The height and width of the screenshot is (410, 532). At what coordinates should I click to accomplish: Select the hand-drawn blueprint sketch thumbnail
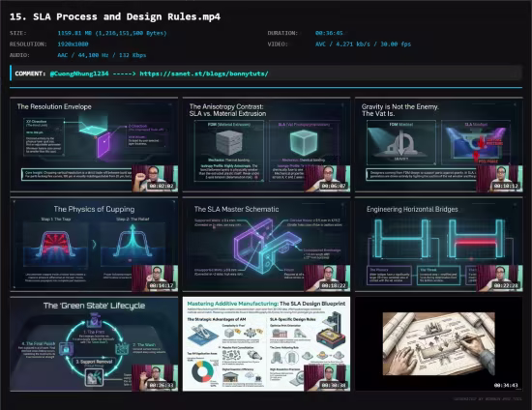(x=439, y=344)
